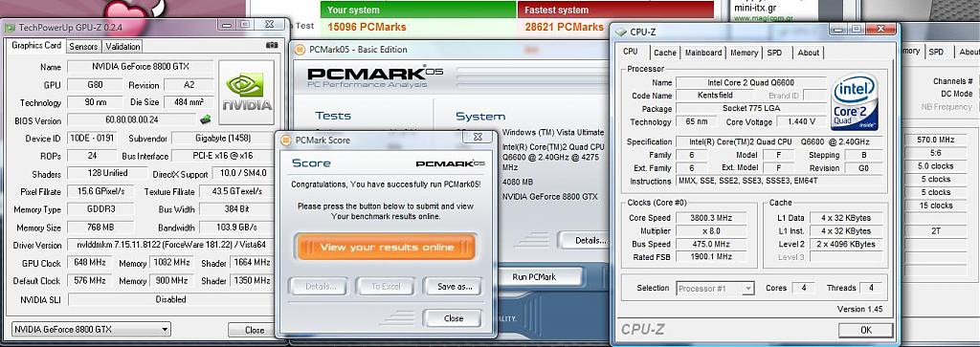Open the SPD tab in front CPU-Z

774,53
